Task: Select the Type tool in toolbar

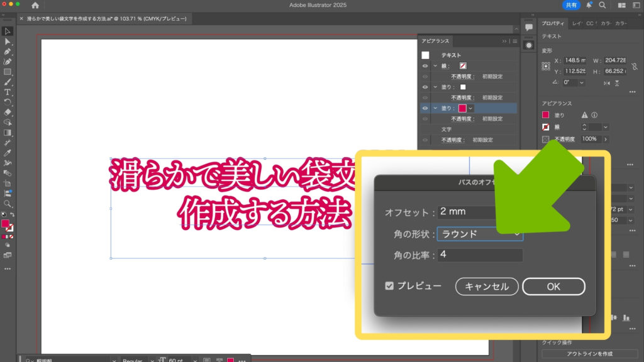Action: click(x=8, y=92)
